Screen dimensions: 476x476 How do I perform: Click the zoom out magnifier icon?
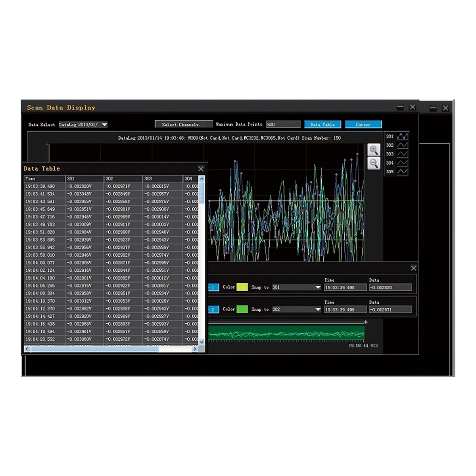click(374, 163)
